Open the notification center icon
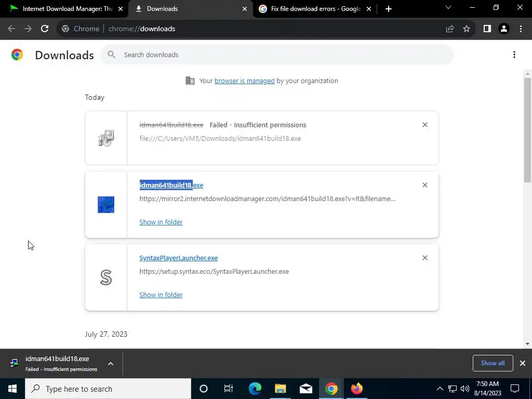Screen dimensions: 532x399 point(515,389)
